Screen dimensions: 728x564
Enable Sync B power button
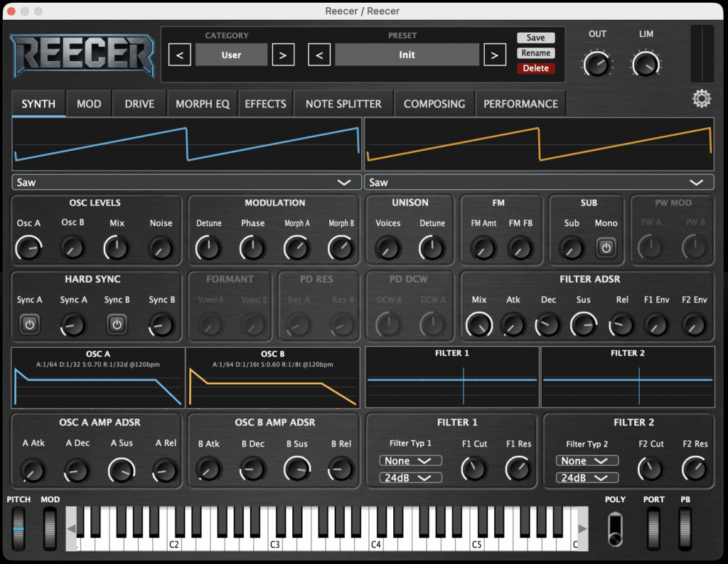(x=117, y=324)
